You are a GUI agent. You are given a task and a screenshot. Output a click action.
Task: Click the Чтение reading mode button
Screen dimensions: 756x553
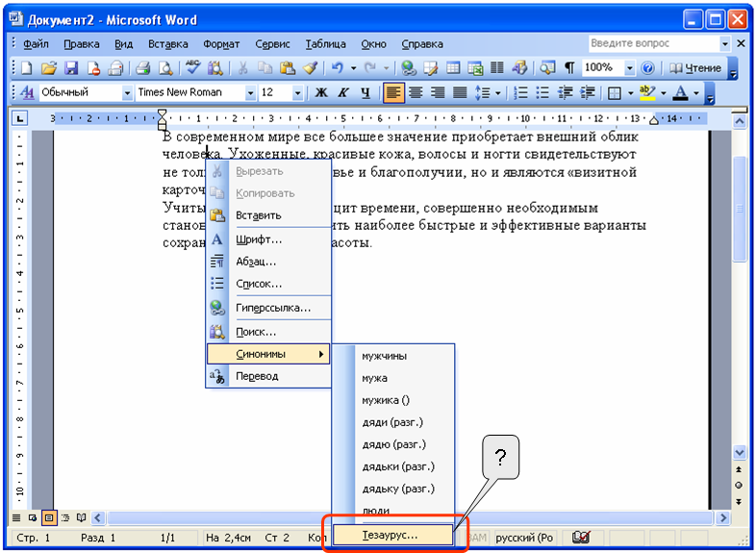[694, 68]
